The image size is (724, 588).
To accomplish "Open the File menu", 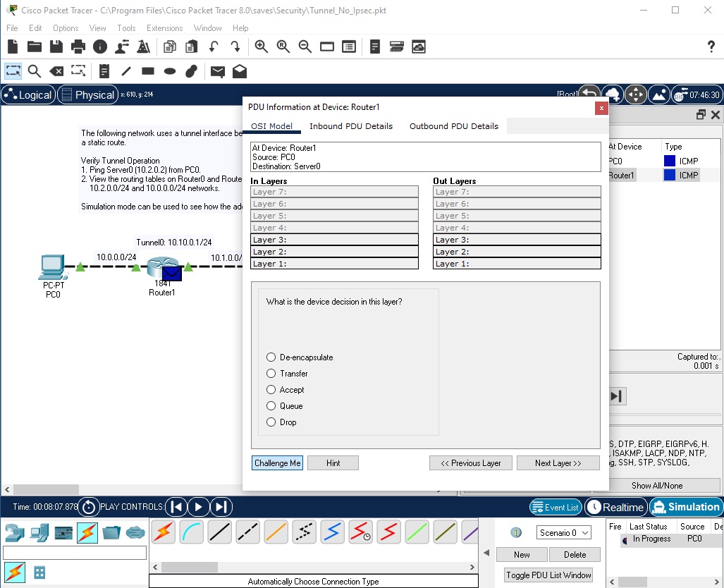I will 12,28.
